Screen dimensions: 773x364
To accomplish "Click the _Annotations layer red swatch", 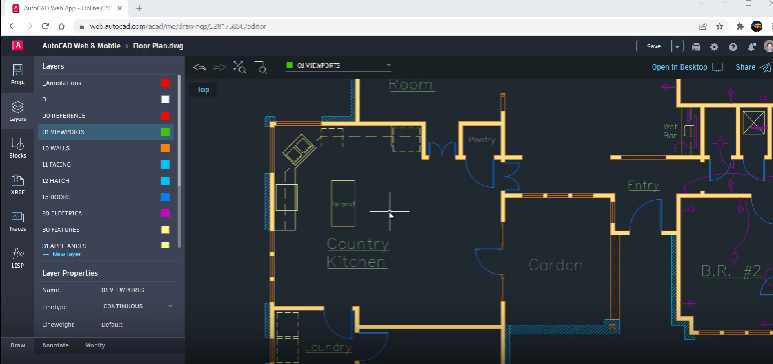I will [x=165, y=83].
